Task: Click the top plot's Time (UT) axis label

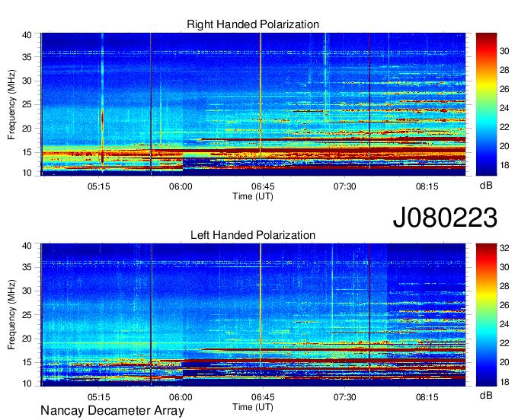Action: click(x=253, y=196)
